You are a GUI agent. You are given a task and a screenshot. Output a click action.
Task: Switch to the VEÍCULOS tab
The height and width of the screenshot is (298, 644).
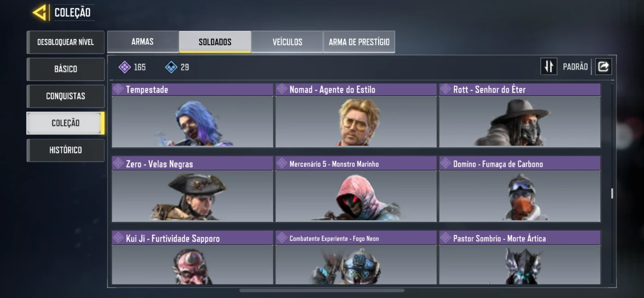pos(287,42)
